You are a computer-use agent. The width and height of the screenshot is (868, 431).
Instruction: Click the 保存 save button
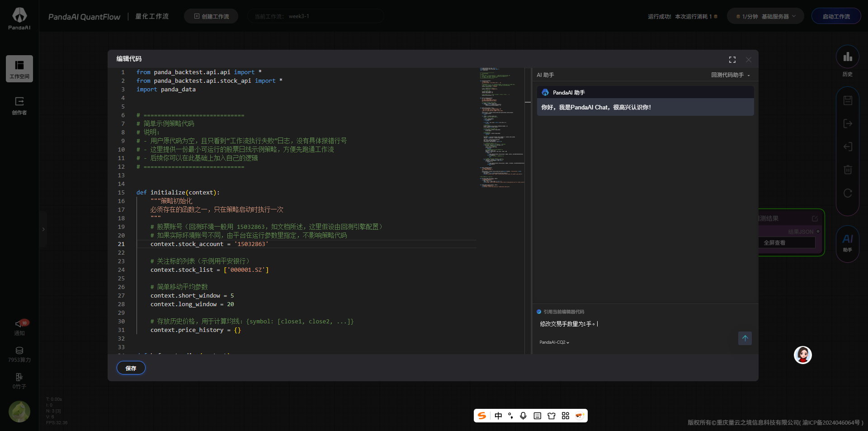click(131, 368)
